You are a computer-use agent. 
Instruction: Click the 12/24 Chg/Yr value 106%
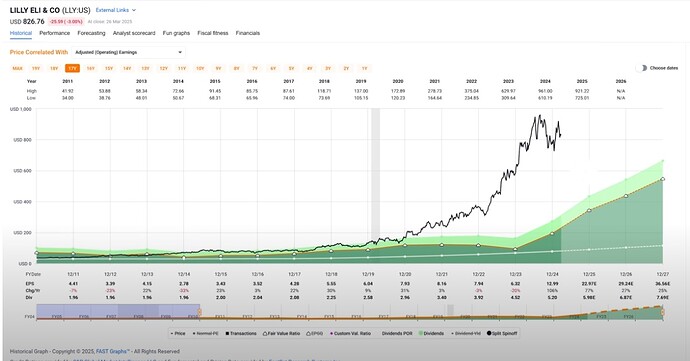click(552, 291)
